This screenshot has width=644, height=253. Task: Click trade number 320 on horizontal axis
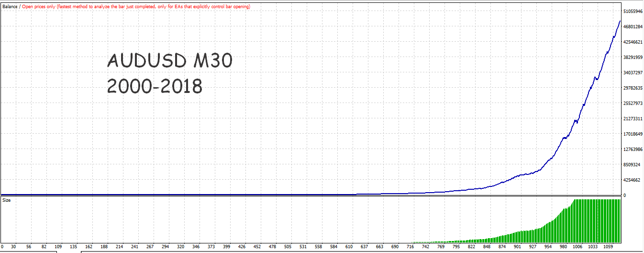coord(181,247)
